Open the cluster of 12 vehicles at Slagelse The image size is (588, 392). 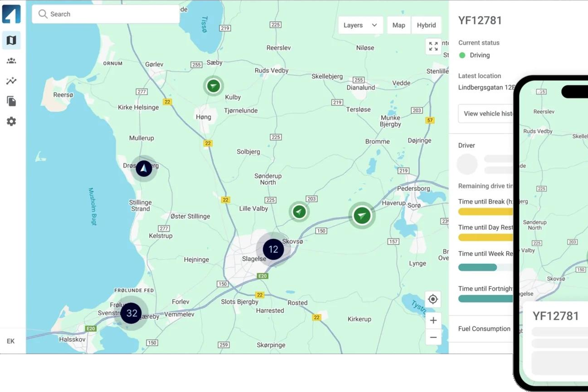(x=273, y=249)
